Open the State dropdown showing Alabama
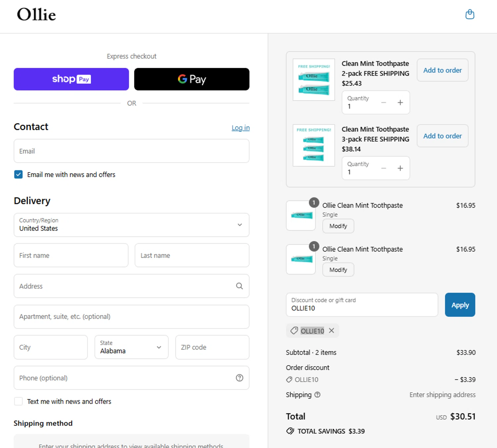This screenshot has width=497, height=448. point(132,347)
